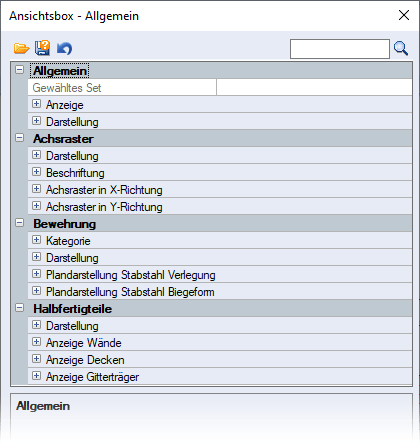
Task: Expand Anzeige under Allgemein
Action: [x=37, y=104]
